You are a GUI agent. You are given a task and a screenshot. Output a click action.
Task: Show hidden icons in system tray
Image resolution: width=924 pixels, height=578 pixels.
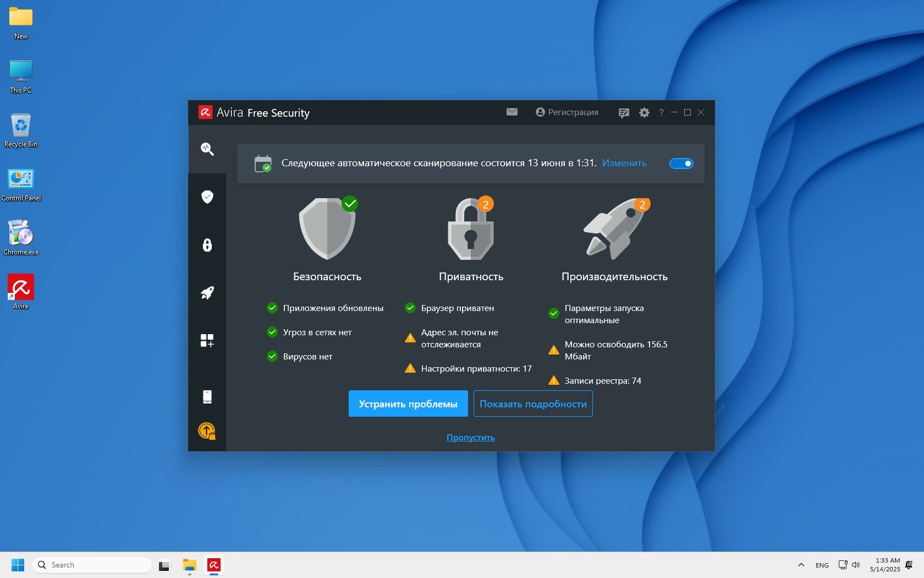(x=801, y=565)
